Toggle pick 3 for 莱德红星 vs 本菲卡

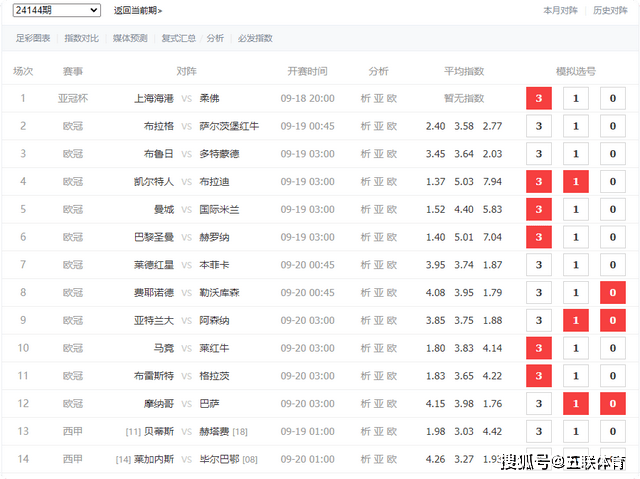[x=539, y=265]
